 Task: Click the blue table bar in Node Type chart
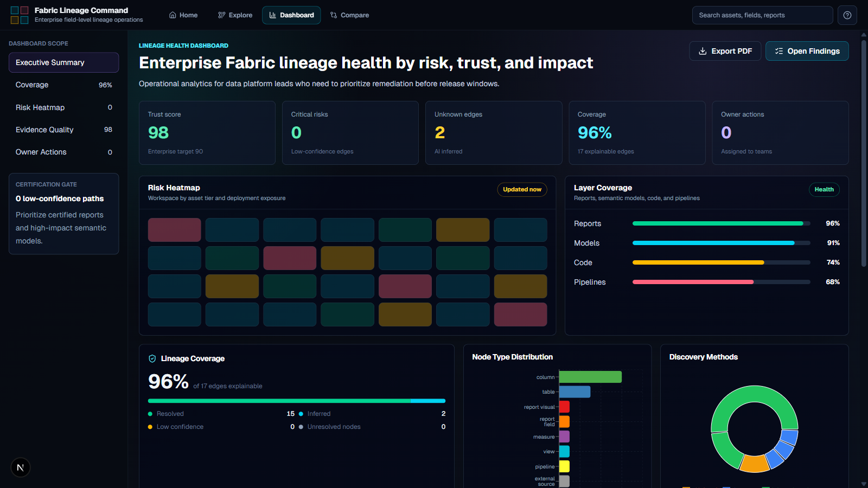575,391
